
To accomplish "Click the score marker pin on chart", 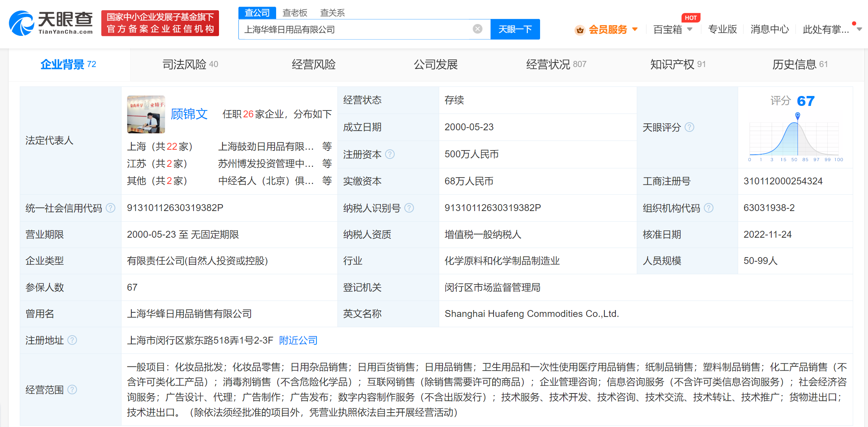I will (798, 115).
